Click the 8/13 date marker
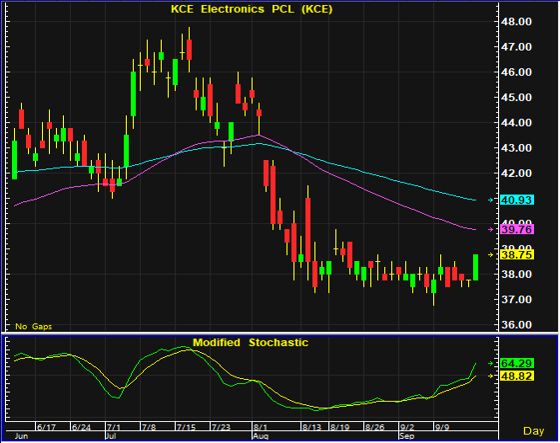 point(312,427)
